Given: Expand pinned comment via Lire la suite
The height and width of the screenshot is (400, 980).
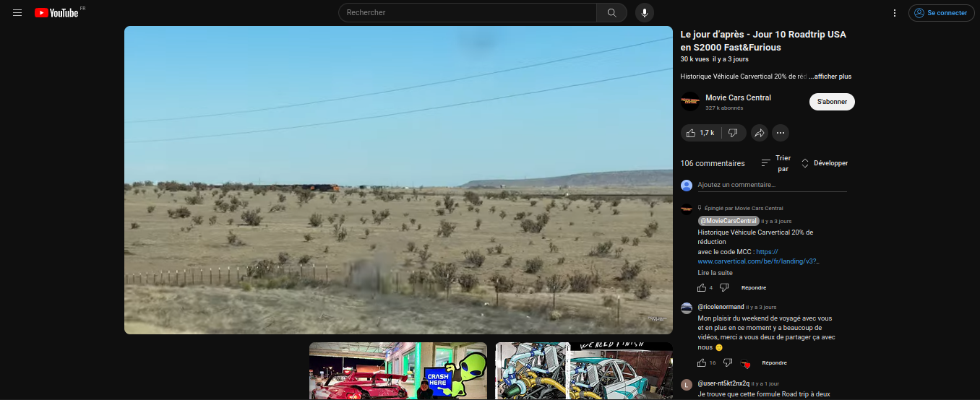Looking at the screenshot, I should tap(715, 273).
